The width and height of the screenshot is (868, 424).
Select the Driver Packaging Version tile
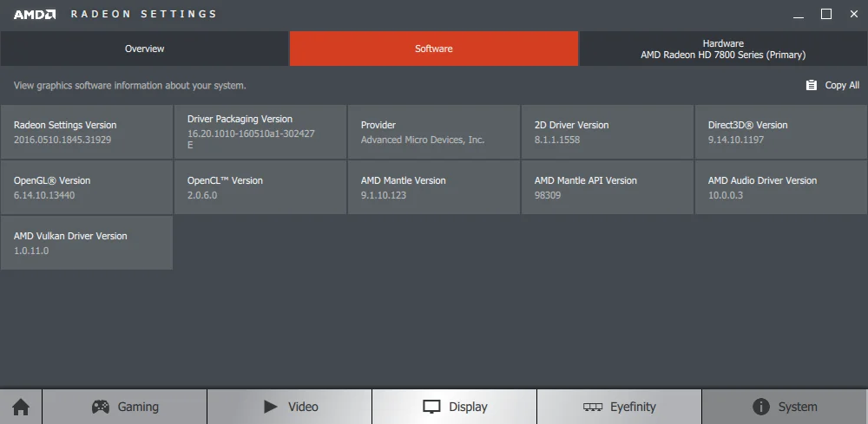tap(260, 132)
